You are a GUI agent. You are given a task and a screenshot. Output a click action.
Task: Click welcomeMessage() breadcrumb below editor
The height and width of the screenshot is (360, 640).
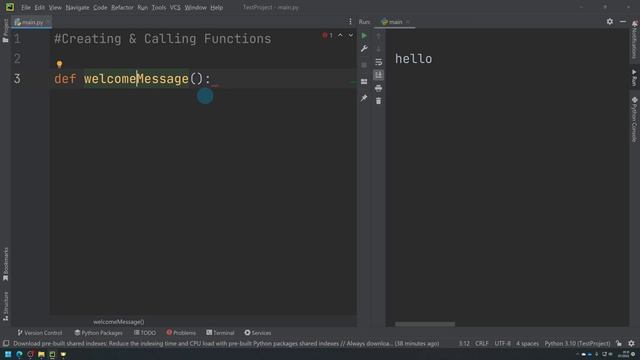118,322
